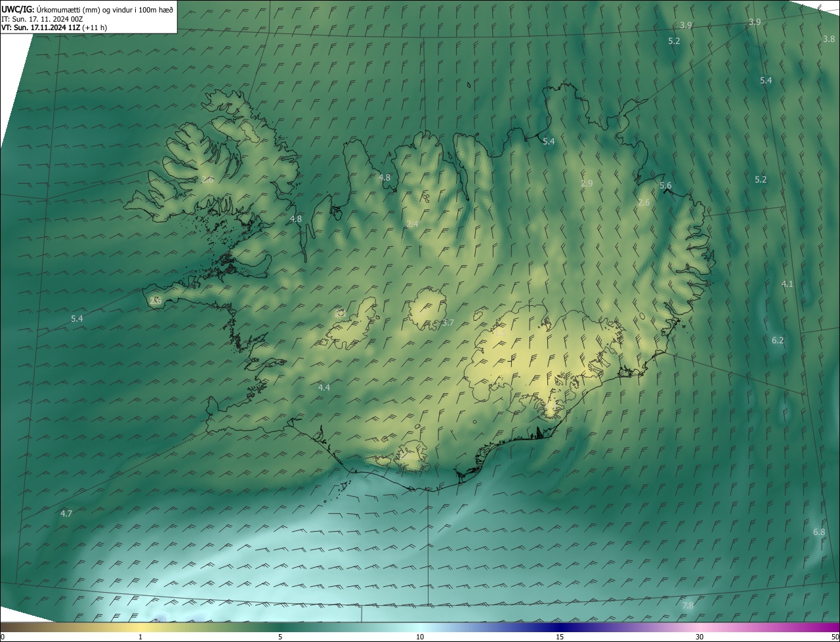Select the "IT: Sun. 17. 11. 2024 00Z" line
840x642 pixels.
pyautogui.click(x=43, y=19)
